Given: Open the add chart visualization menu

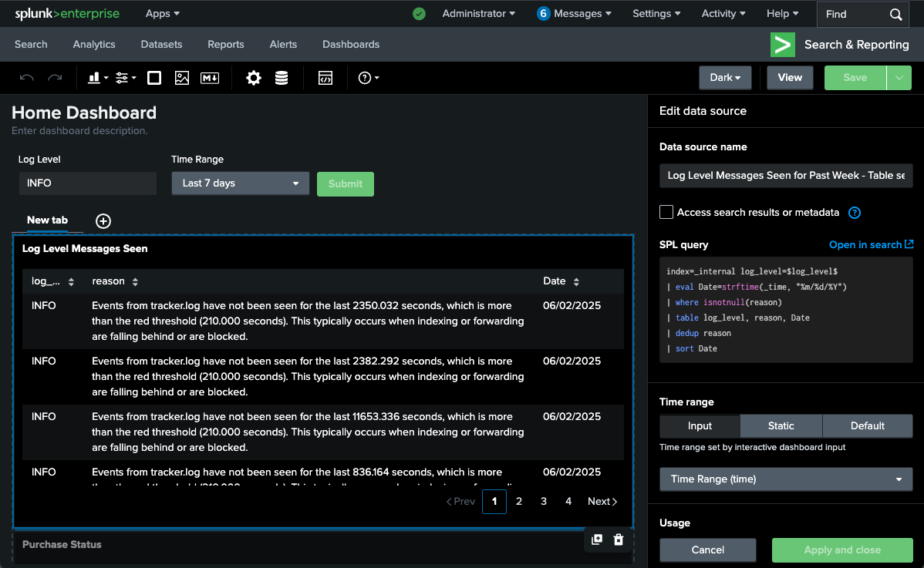Looking at the screenshot, I should [x=98, y=78].
